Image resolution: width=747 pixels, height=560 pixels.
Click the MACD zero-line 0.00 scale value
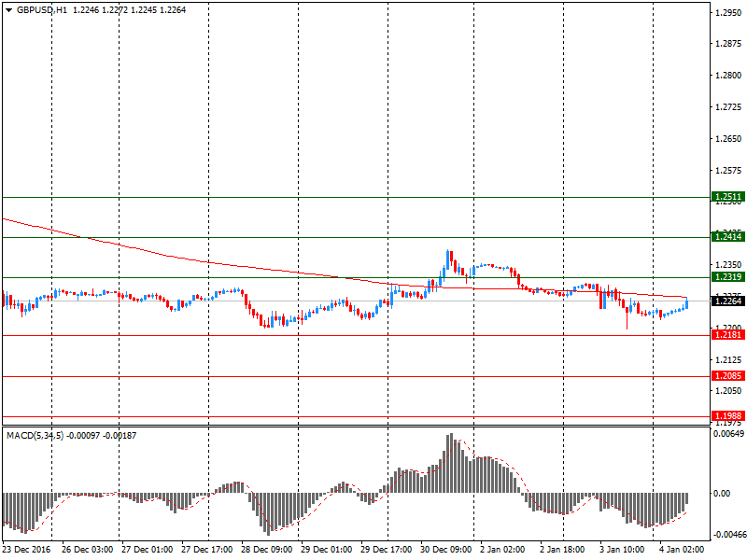pyautogui.click(x=722, y=494)
